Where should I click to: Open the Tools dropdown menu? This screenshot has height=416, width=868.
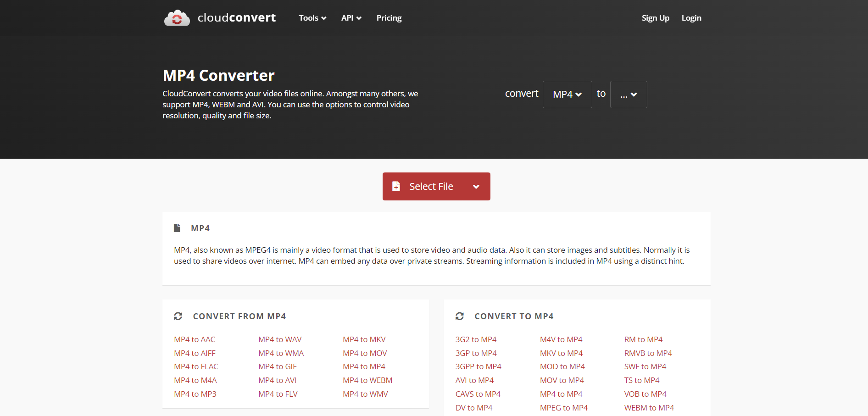pos(312,18)
